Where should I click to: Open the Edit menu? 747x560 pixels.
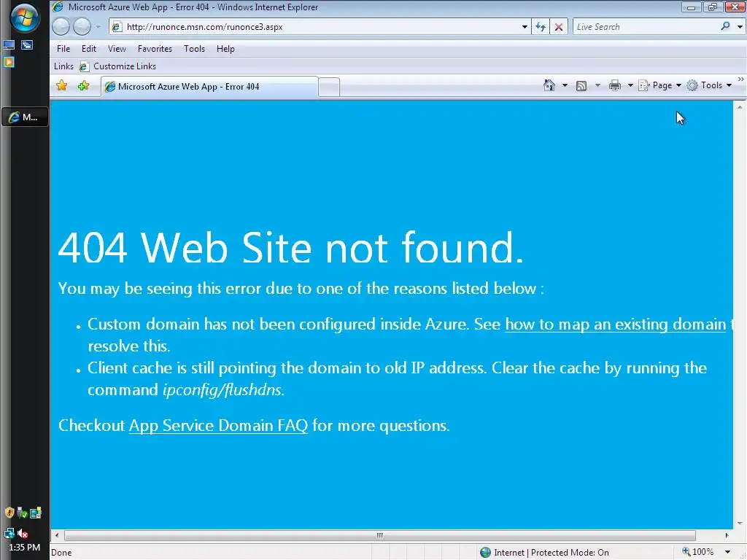(x=88, y=49)
